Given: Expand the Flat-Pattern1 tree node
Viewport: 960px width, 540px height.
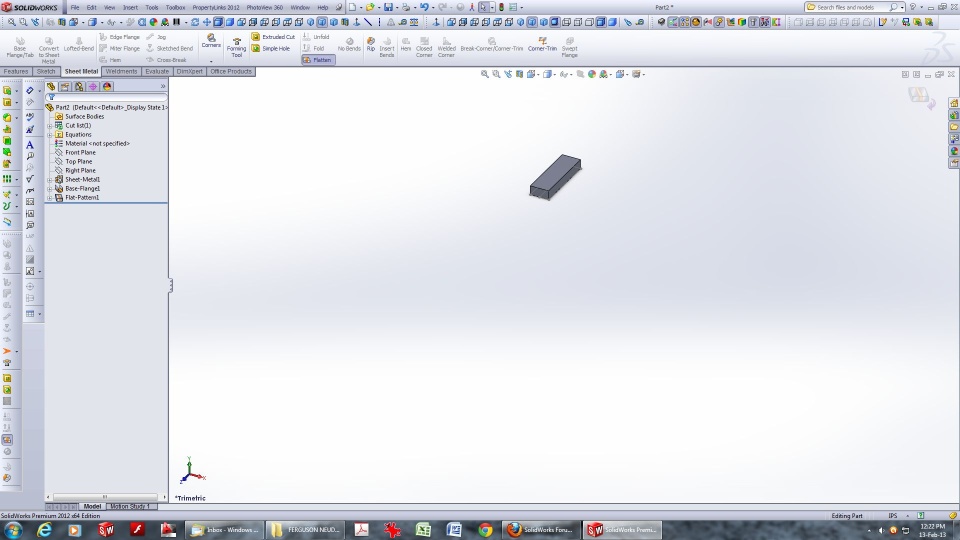Looking at the screenshot, I should 50,198.
